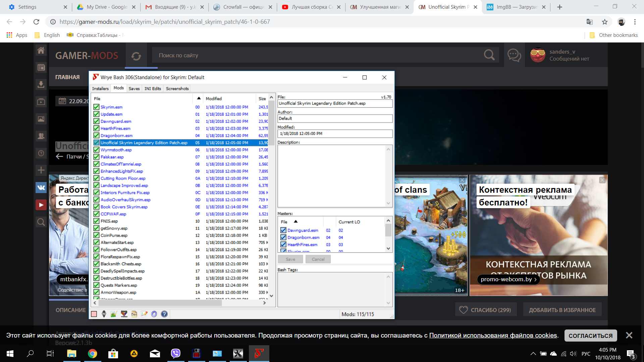644x362 pixels.
Task: Toggle the Falskaar.esp checkbox
Action: pyautogui.click(x=96, y=157)
